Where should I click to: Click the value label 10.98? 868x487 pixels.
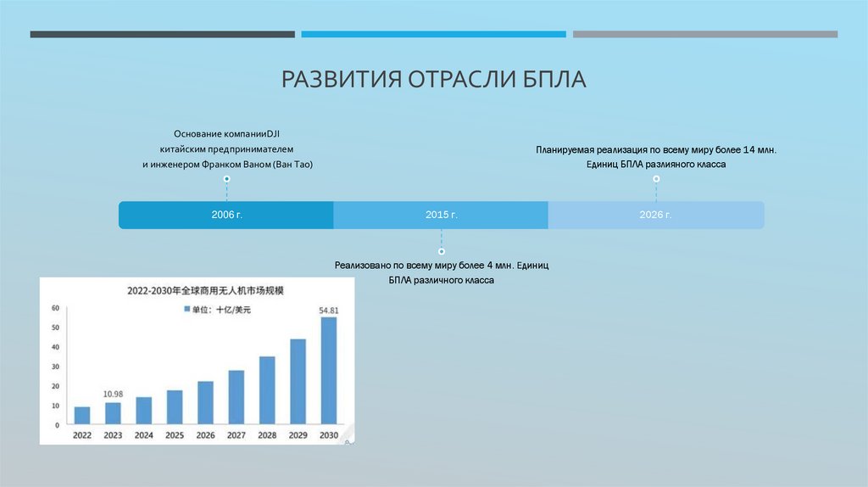pyautogui.click(x=113, y=394)
